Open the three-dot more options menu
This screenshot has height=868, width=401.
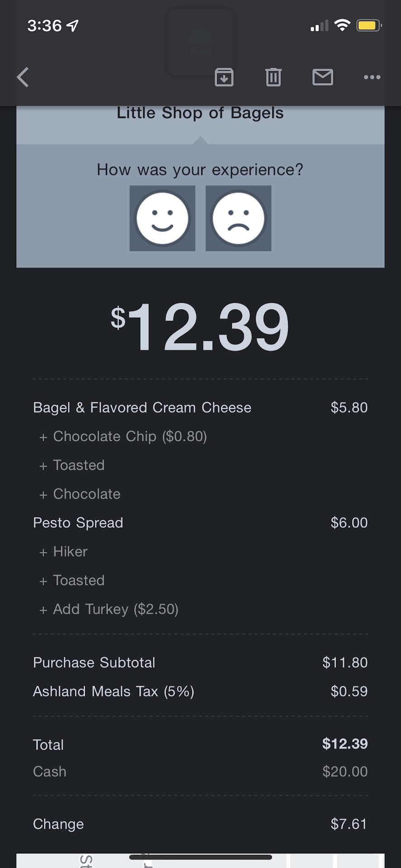click(x=372, y=77)
